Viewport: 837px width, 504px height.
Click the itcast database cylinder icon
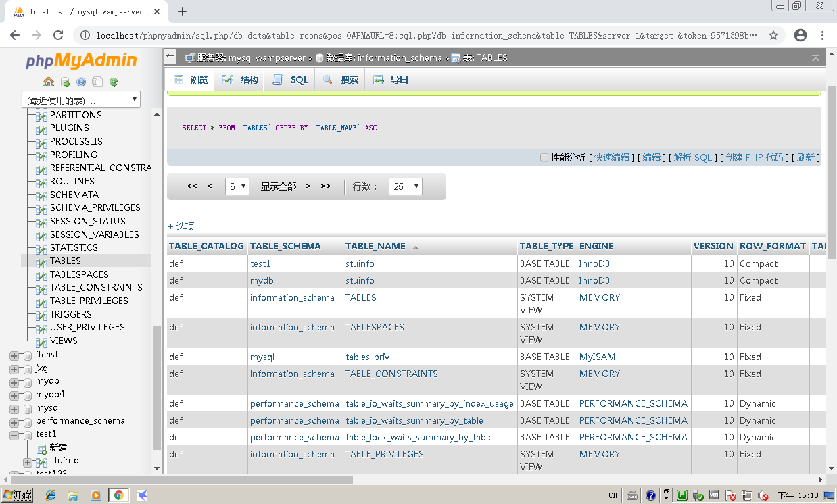coord(28,355)
